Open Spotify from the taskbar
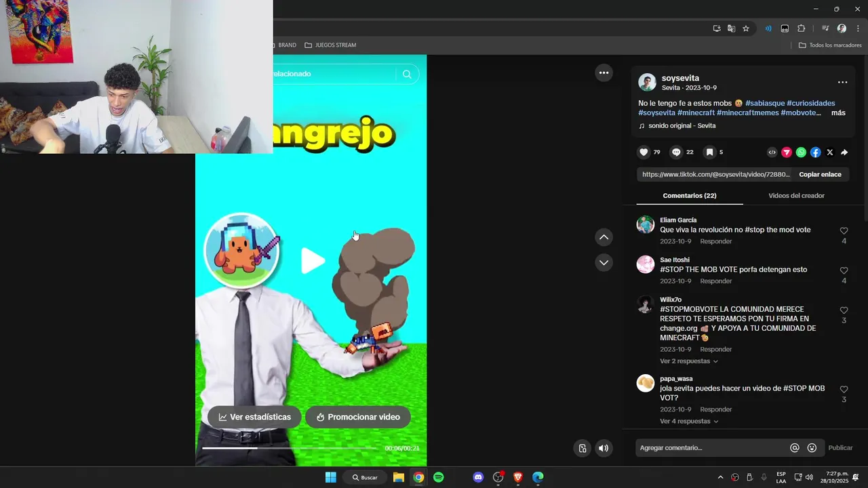The image size is (868, 488). pos(439,477)
